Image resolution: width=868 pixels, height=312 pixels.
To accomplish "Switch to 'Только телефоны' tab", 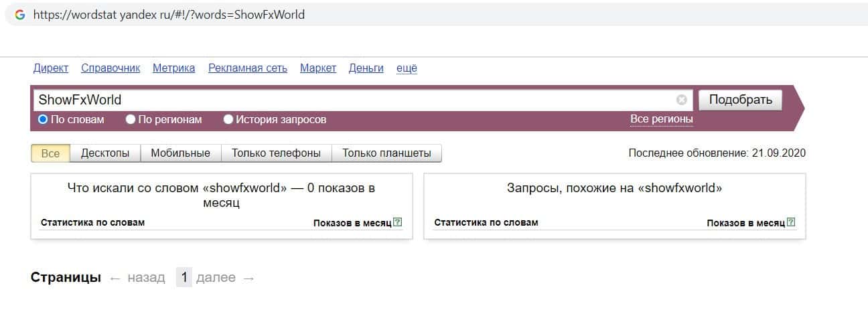I will pyautogui.click(x=276, y=153).
